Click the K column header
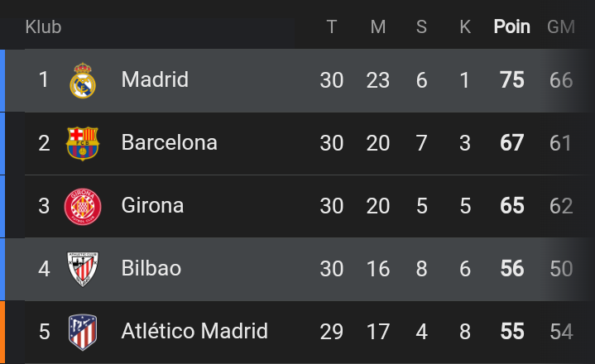 [465, 27]
